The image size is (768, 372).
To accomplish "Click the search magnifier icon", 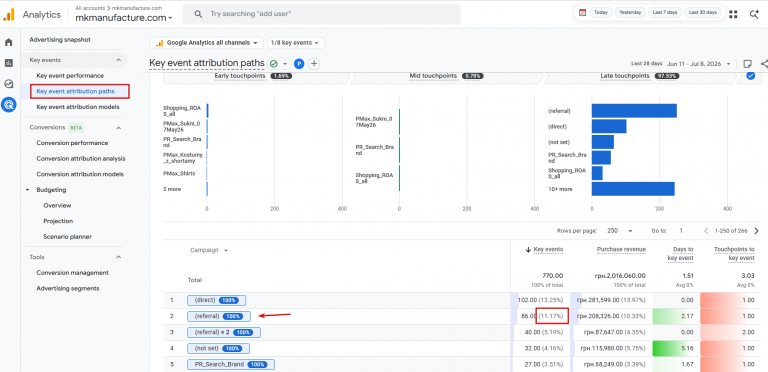I will pos(198,14).
